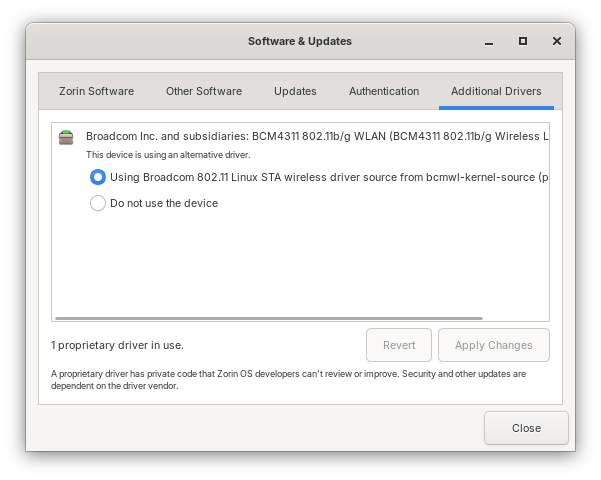Image resolution: width=601 pixels, height=480 pixels.
Task: Open the Authentication tab
Action: 384,91
